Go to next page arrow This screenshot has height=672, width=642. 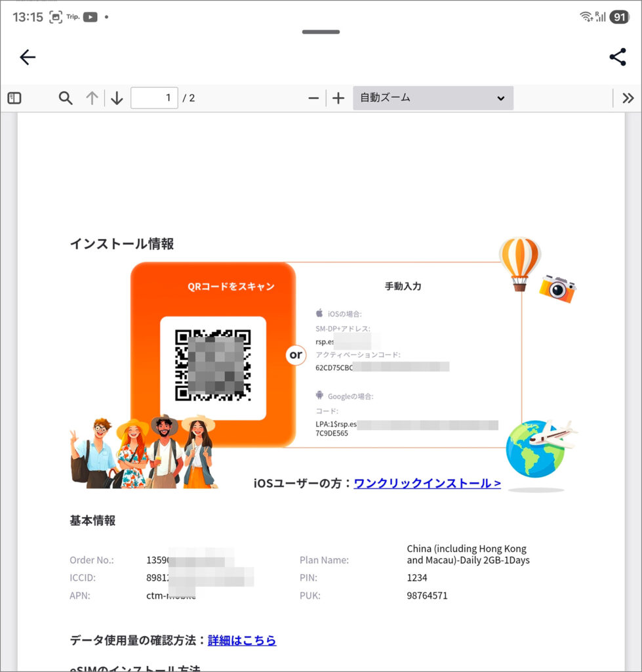[117, 98]
